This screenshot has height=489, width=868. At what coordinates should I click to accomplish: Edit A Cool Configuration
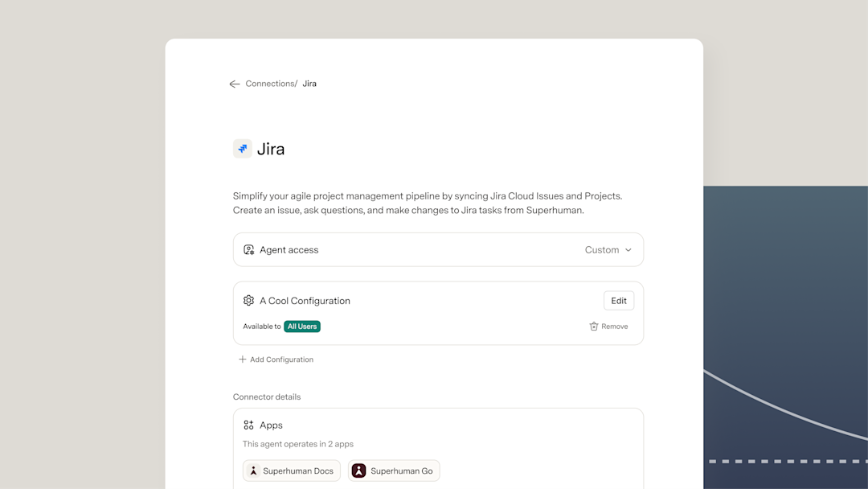tap(619, 301)
